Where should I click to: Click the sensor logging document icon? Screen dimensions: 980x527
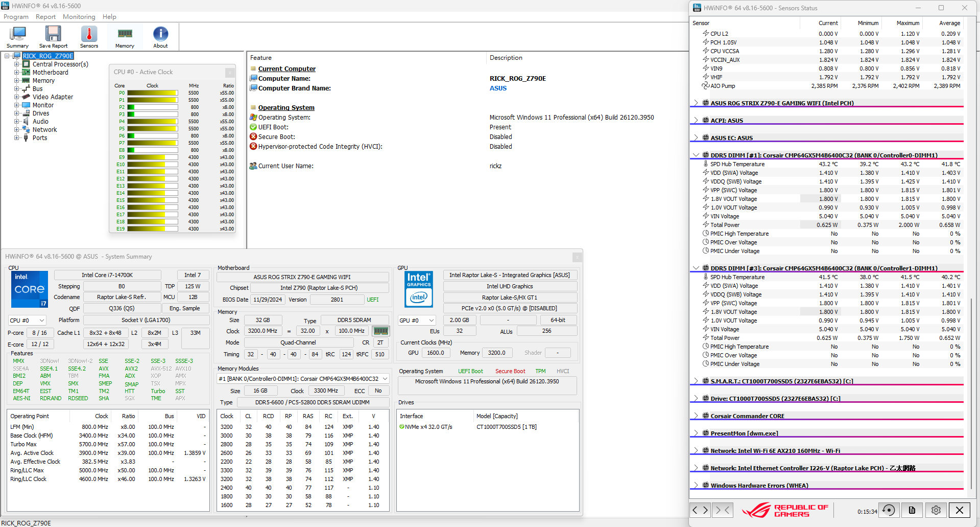[912, 510]
